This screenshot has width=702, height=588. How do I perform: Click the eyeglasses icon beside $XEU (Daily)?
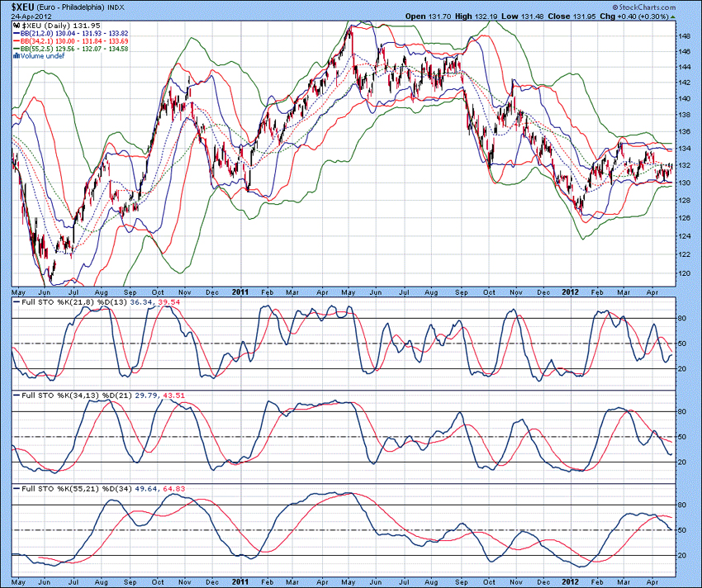(x=17, y=25)
